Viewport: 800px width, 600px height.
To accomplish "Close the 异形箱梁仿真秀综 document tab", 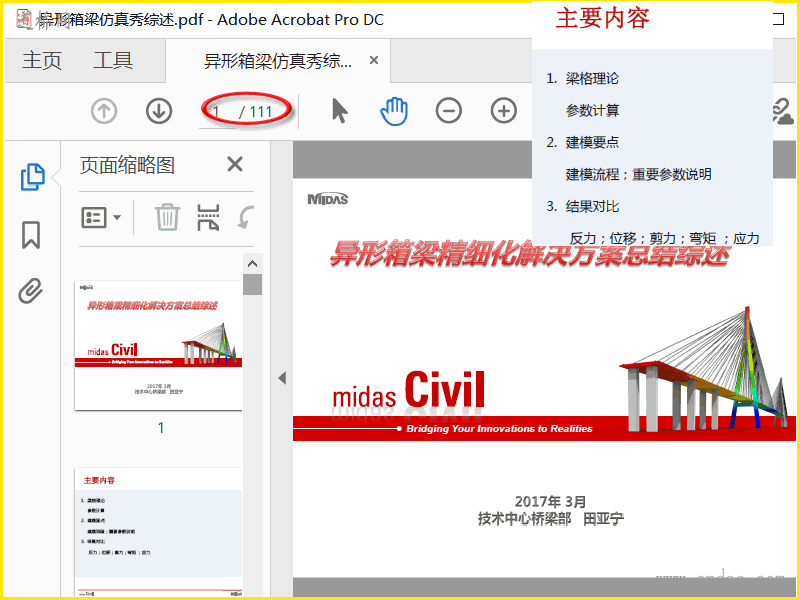I will tap(374, 60).
